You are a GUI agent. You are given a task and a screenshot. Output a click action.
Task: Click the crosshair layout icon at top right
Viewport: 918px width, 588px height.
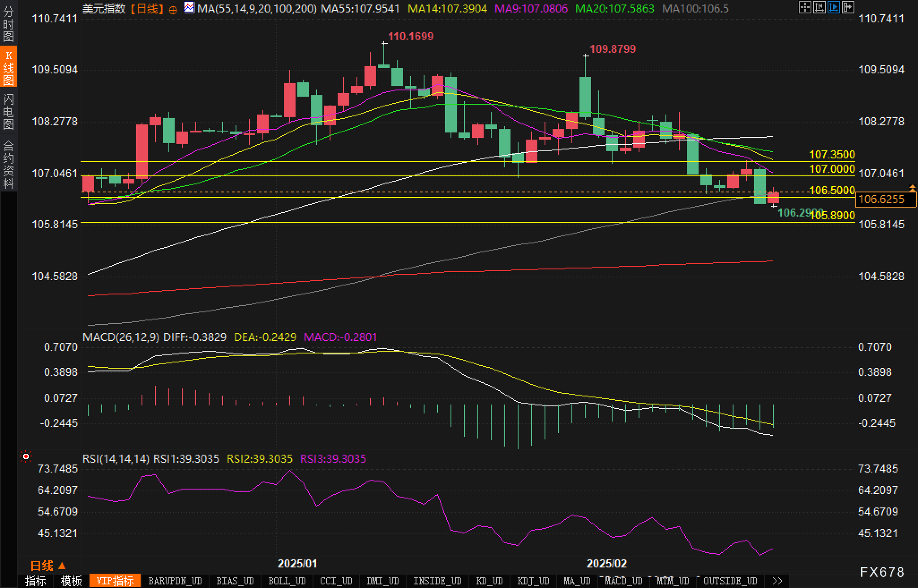[805, 7]
